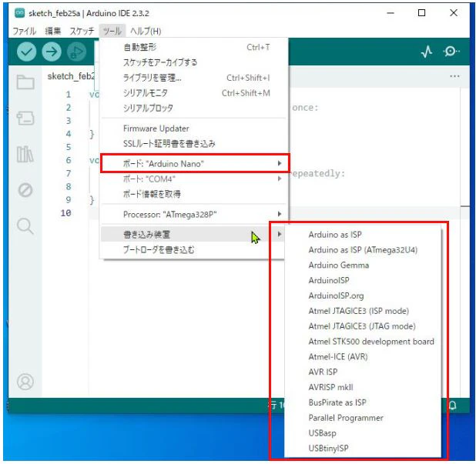The height and width of the screenshot is (464, 476).
Task: Choose ArduinoISP programmer
Action: click(363, 280)
